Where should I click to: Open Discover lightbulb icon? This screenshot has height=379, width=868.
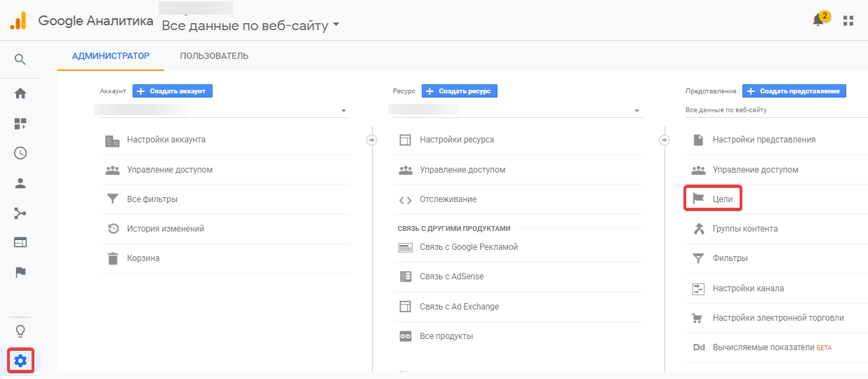pyautogui.click(x=20, y=331)
